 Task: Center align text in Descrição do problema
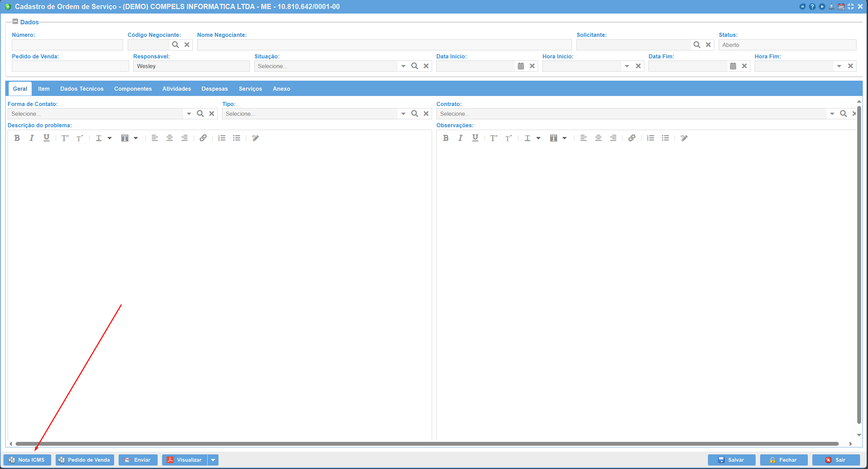coord(169,138)
